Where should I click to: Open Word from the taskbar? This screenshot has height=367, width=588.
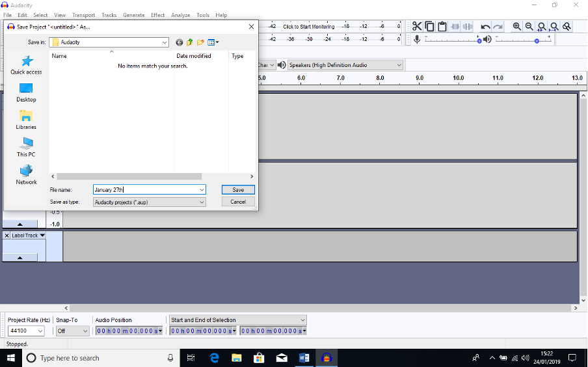click(x=304, y=358)
